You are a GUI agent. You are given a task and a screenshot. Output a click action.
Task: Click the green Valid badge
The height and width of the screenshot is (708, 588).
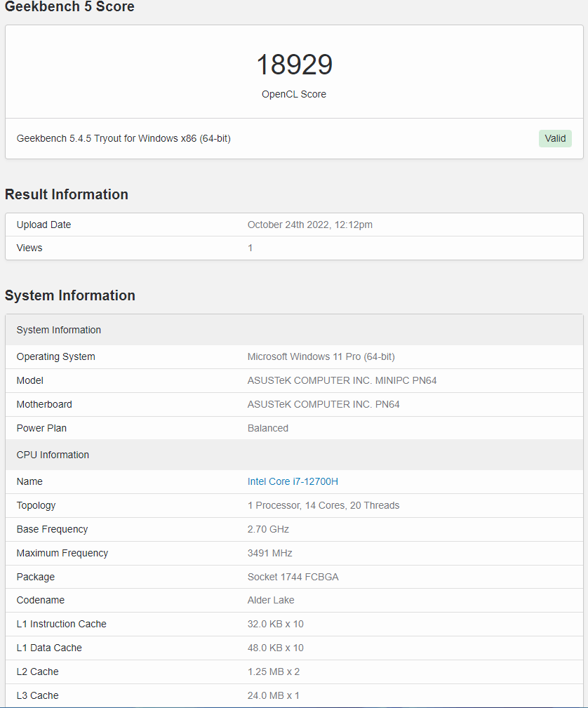tap(555, 139)
